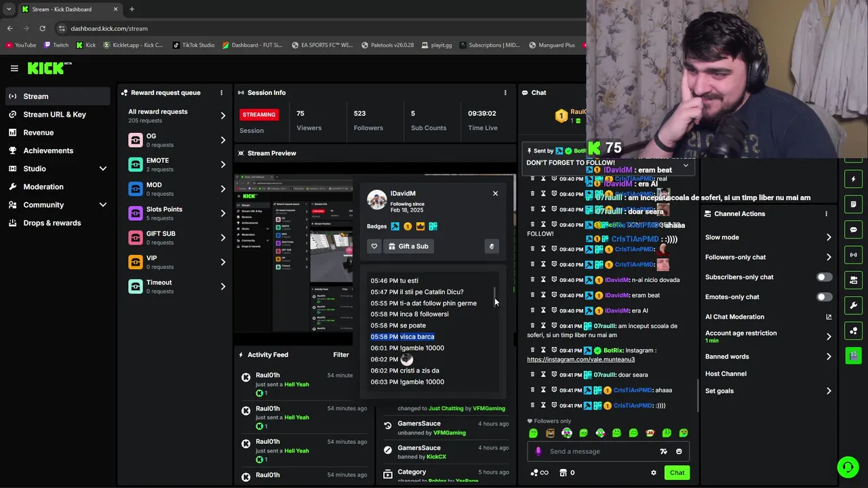Click the heart icon on IDavidM's card

tap(374, 246)
